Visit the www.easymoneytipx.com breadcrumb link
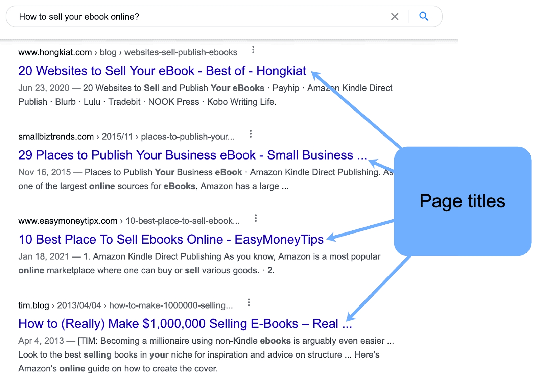This screenshot has width=541, height=392. click(67, 221)
